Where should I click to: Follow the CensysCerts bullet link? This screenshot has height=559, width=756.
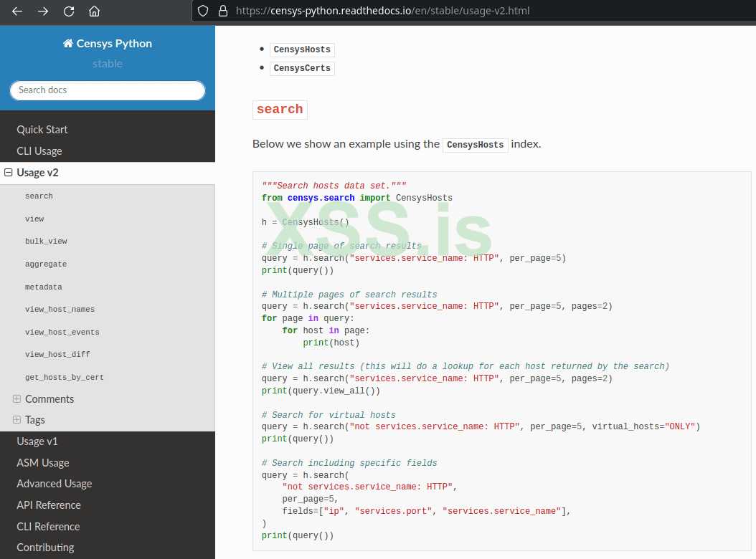(302, 68)
